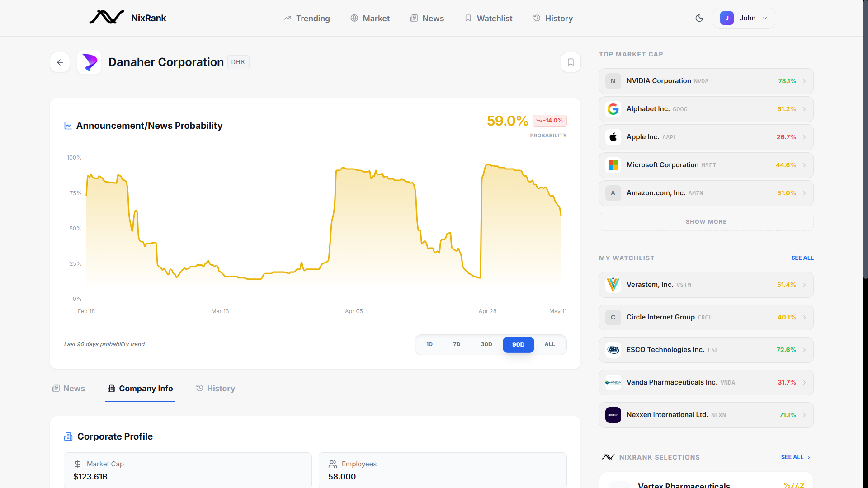Click the NixRank logo icon

point(107,18)
